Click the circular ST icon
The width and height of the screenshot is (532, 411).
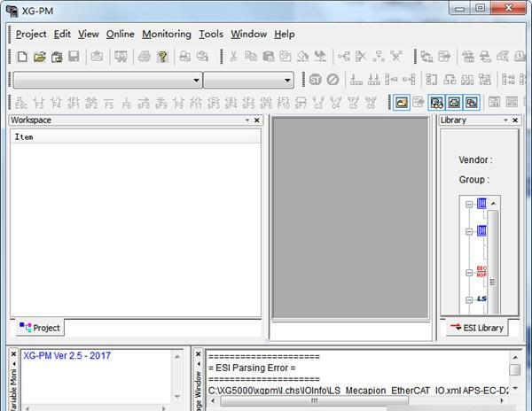315,80
